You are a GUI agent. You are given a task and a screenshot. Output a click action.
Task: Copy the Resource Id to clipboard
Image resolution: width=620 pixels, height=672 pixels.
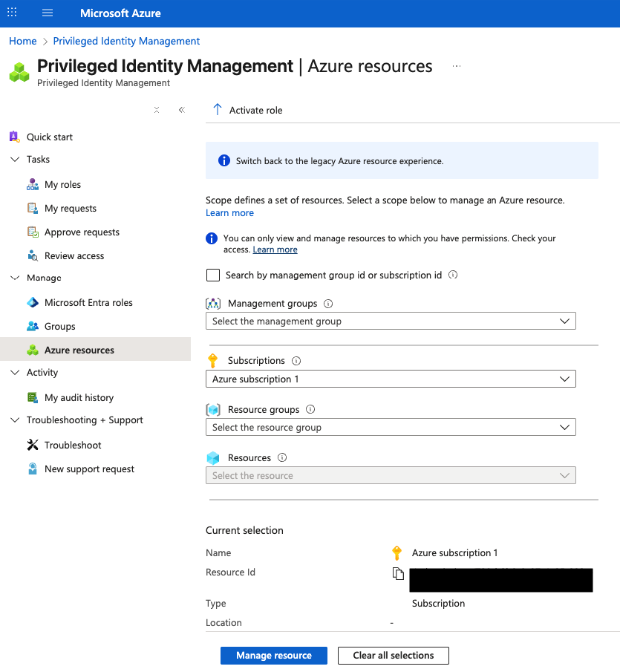coord(399,573)
